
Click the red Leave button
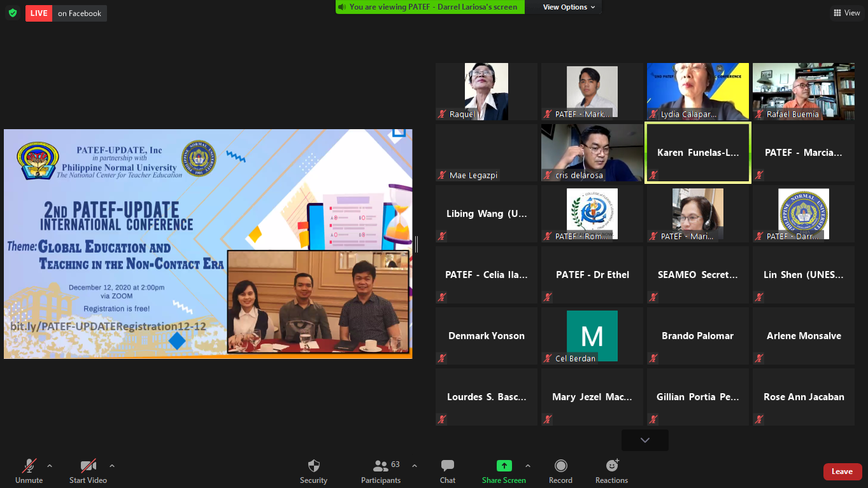(842, 471)
